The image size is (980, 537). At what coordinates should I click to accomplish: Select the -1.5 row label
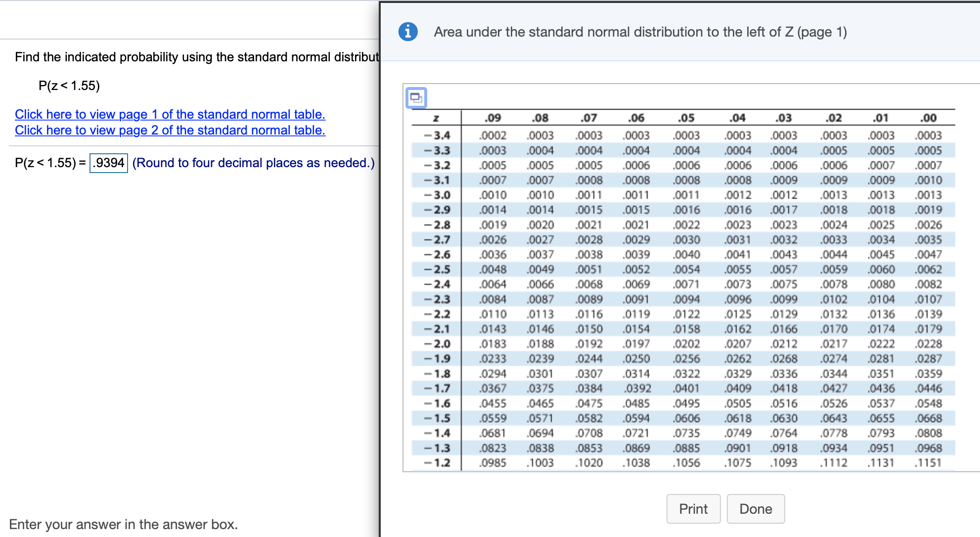tap(437, 418)
